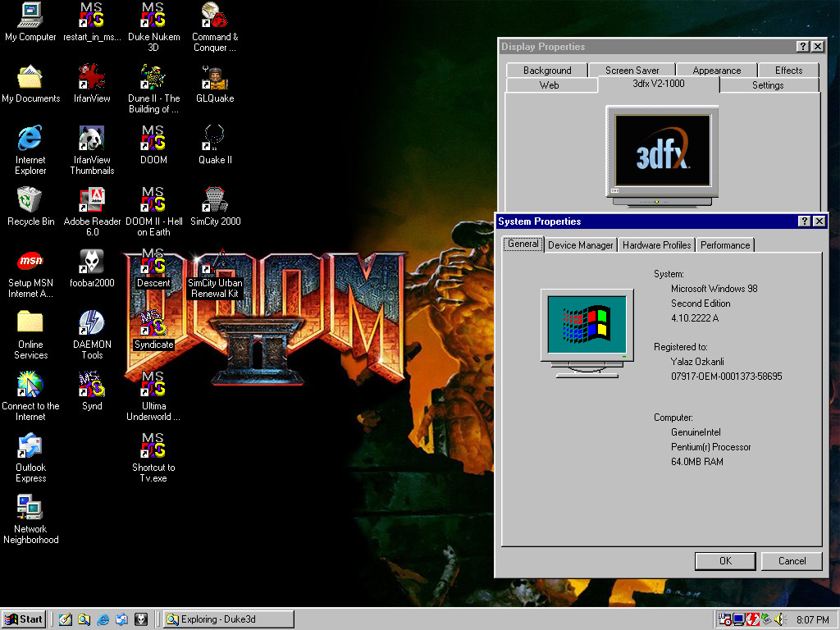
Task: Select the General tab in System Properties
Action: 523,244
